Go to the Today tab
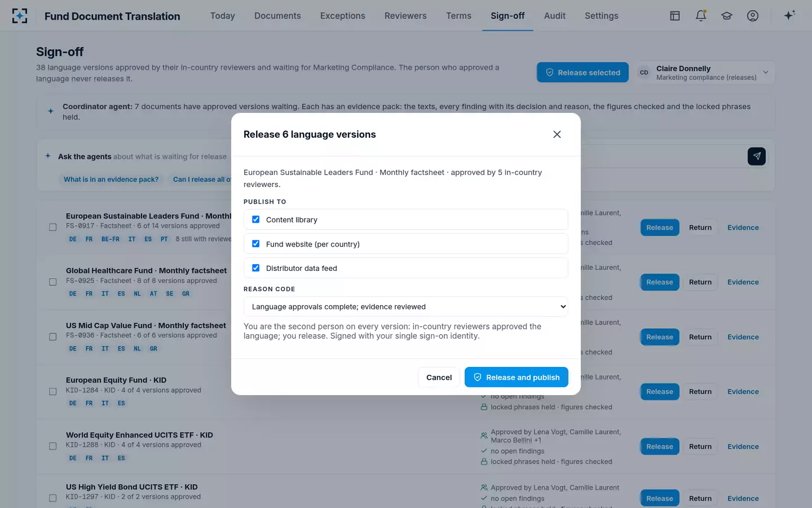Viewport: 812px width, 508px height. [x=223, y=16]
